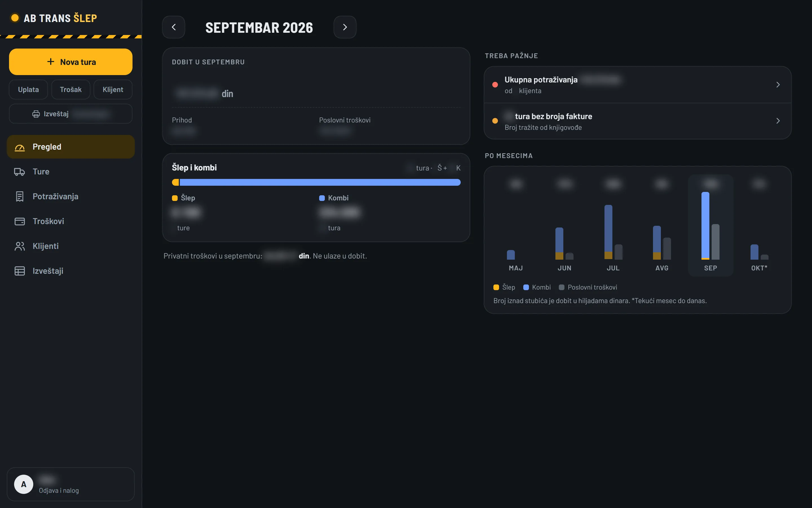Image resolution: width=812 pixels, height=508 pixels.
Task: Expand the tura bez broja fakture chevron
Action: 778,121
